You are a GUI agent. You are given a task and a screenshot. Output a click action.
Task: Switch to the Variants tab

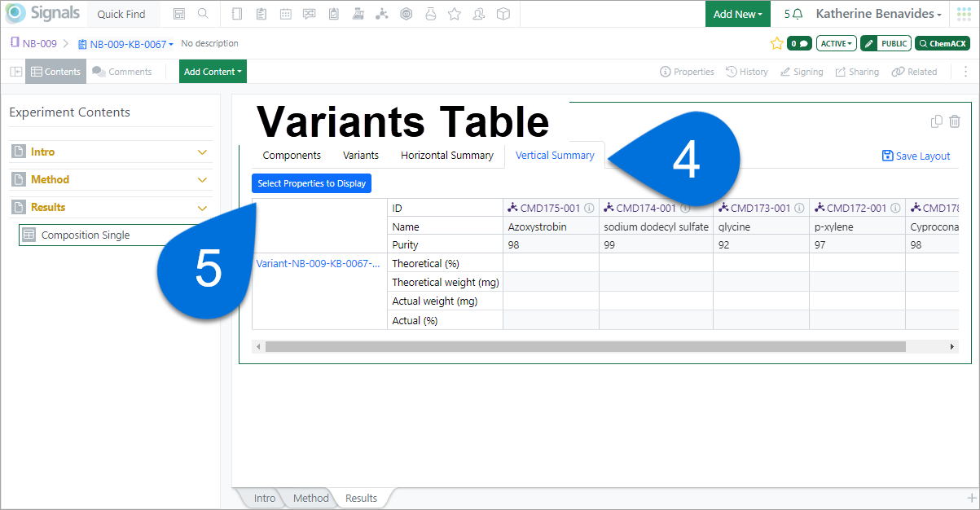coord(361,155)
